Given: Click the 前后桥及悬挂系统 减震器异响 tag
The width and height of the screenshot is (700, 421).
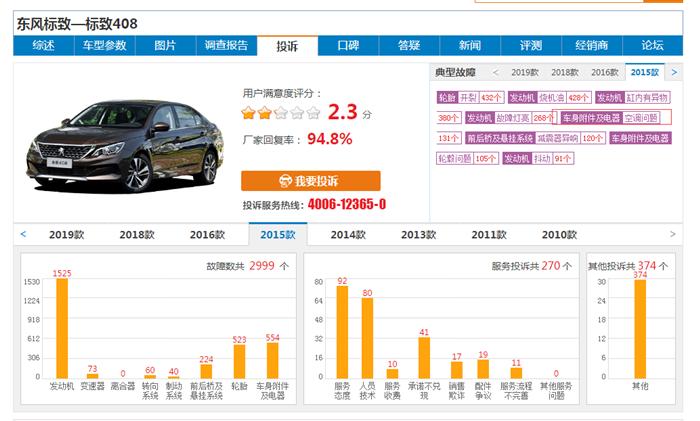Looking at the screenshot, I should pos(535,138).
